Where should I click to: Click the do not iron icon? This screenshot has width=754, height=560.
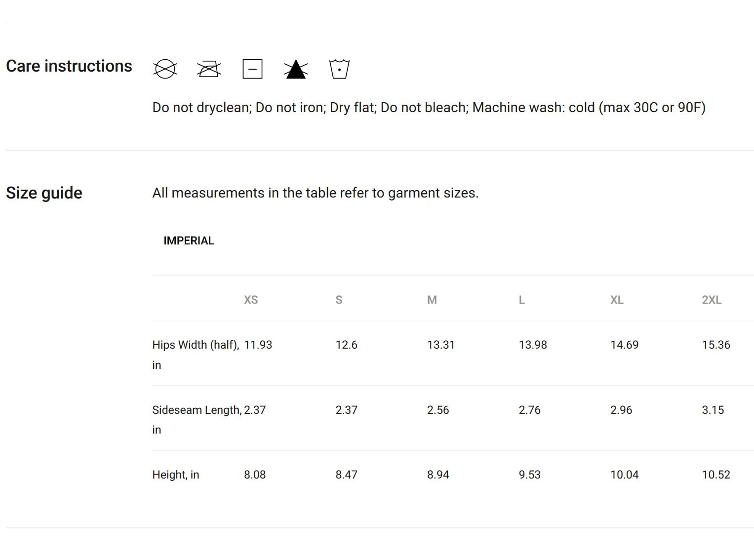209,69
